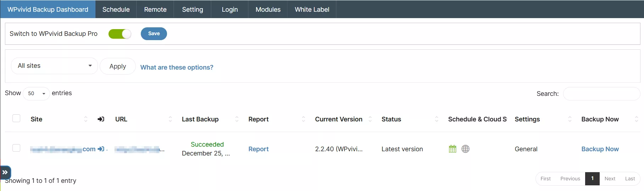
Task: Click the Schedule & Cloud column header
Action: click(477, 119)
